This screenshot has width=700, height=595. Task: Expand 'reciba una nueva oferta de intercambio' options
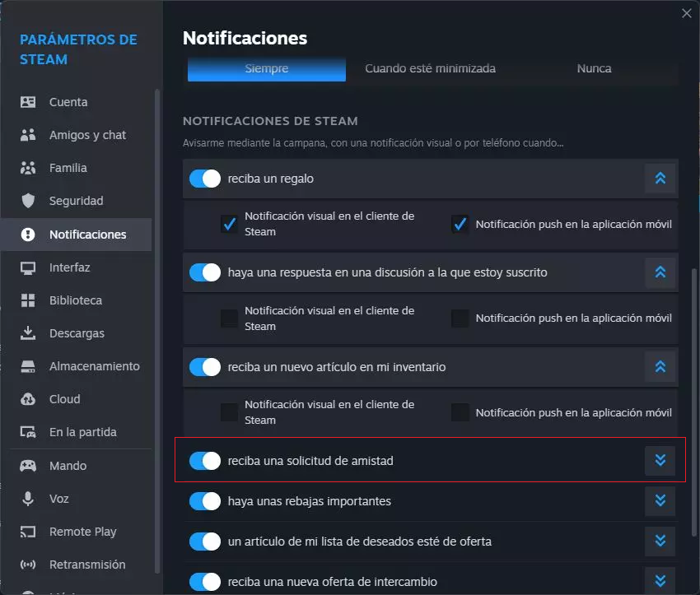point(660,582)
